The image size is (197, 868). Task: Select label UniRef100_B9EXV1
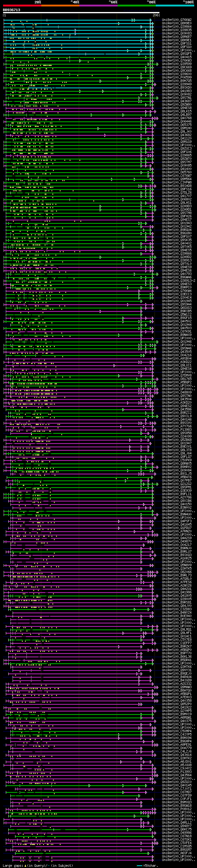pyautogui.click(x=177, y=447)
